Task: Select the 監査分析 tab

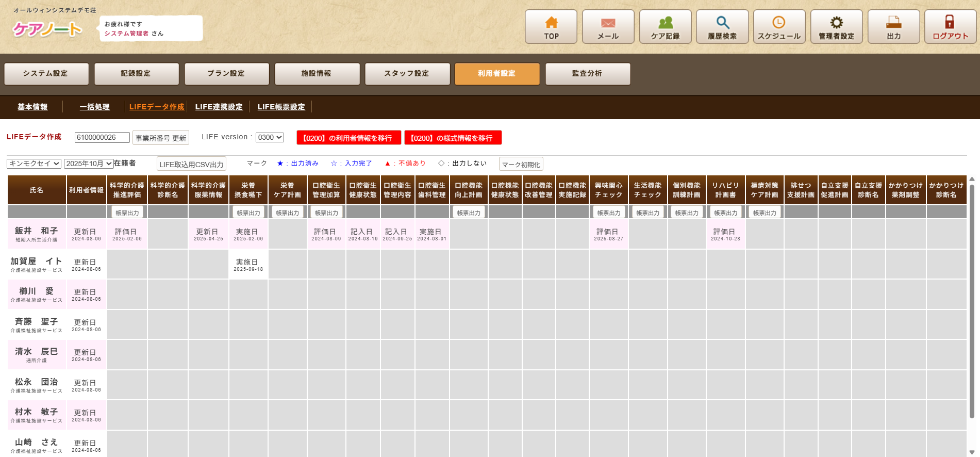Action: 587,74
